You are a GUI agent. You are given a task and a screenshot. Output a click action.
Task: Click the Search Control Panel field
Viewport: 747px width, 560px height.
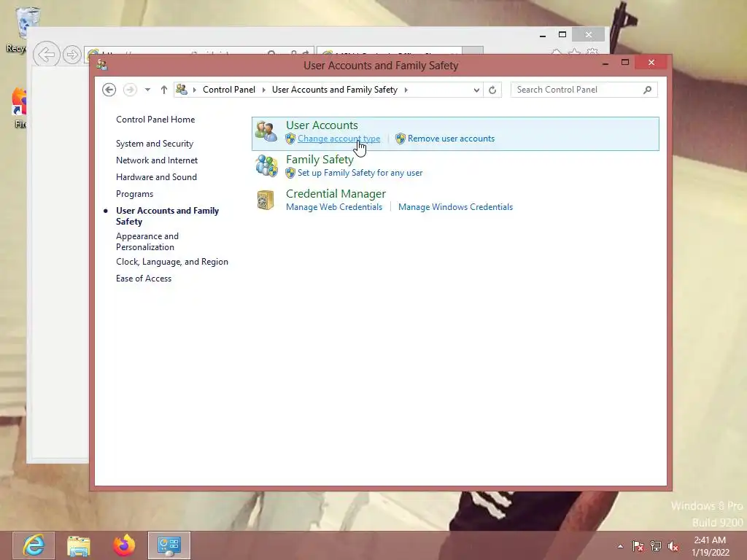coord(584,90)
